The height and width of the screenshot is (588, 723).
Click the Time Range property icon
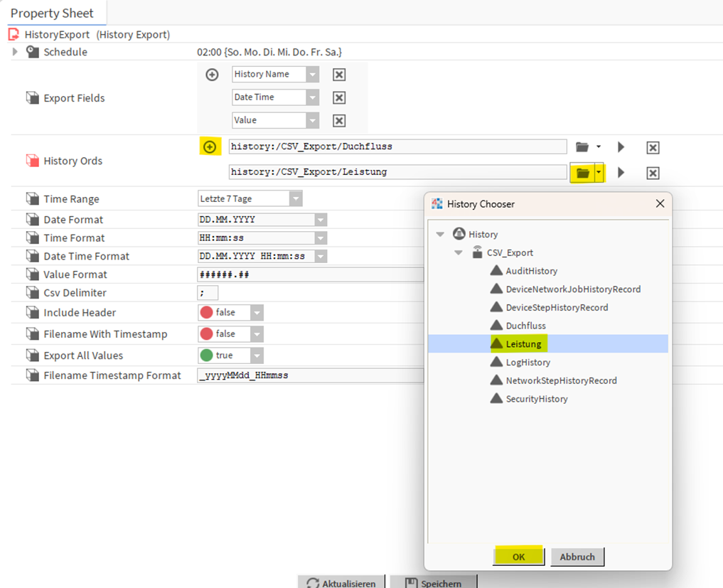(x=32, y=199)
